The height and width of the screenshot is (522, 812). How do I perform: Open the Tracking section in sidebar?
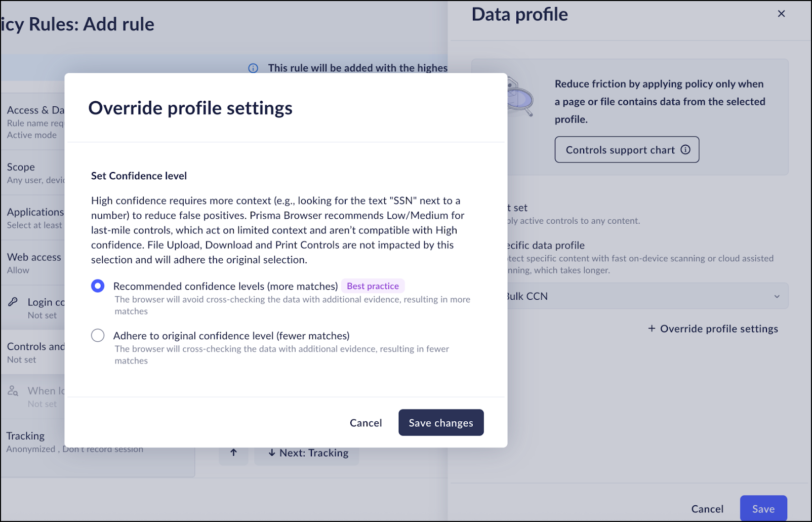(x=25, y=436)
